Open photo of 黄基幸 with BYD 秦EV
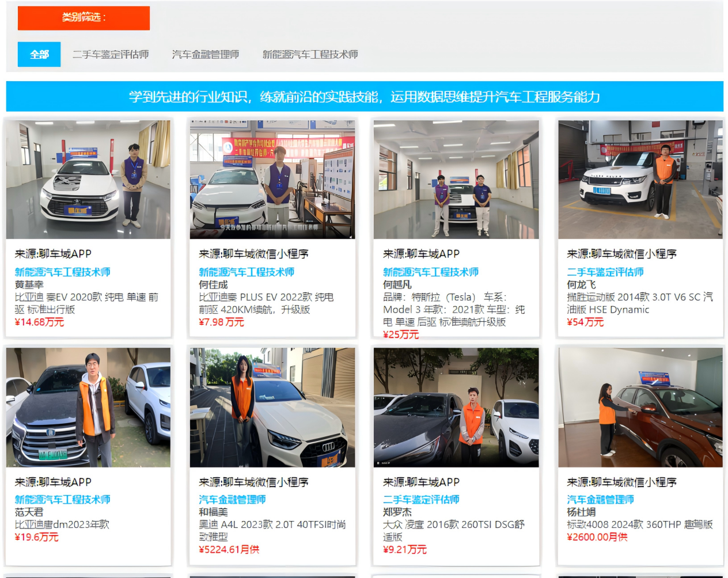The width and height of the screenshot is (728, 578). pyautogui.click(x=88, y=180)
